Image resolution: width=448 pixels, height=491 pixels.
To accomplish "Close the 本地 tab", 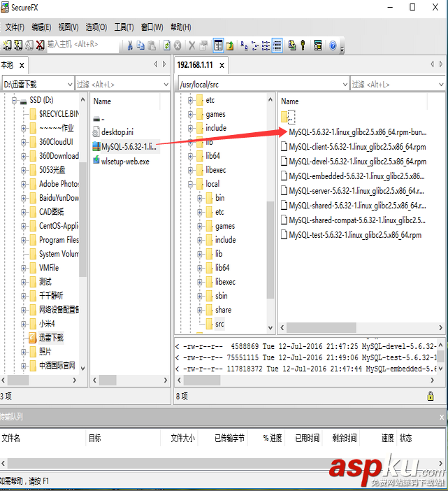I will pos(22,66).
